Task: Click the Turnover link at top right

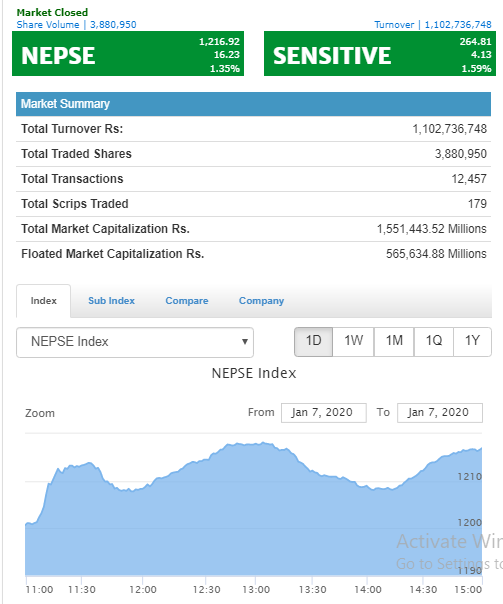Action: [433, 25]
